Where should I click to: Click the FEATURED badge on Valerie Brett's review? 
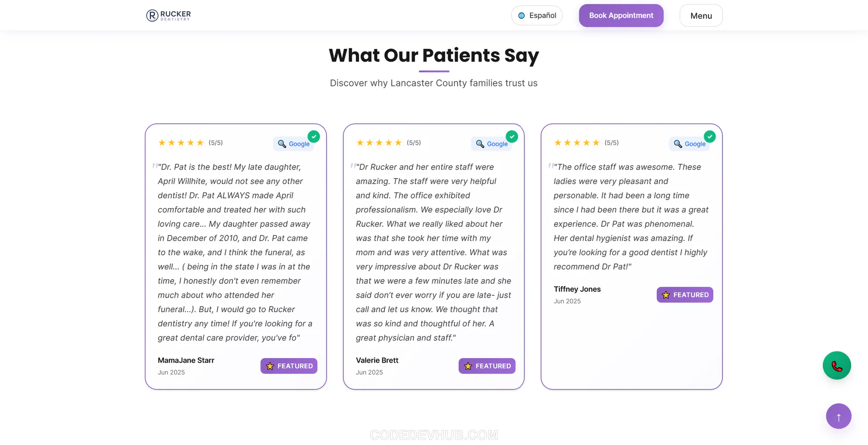tap(487, 366)
